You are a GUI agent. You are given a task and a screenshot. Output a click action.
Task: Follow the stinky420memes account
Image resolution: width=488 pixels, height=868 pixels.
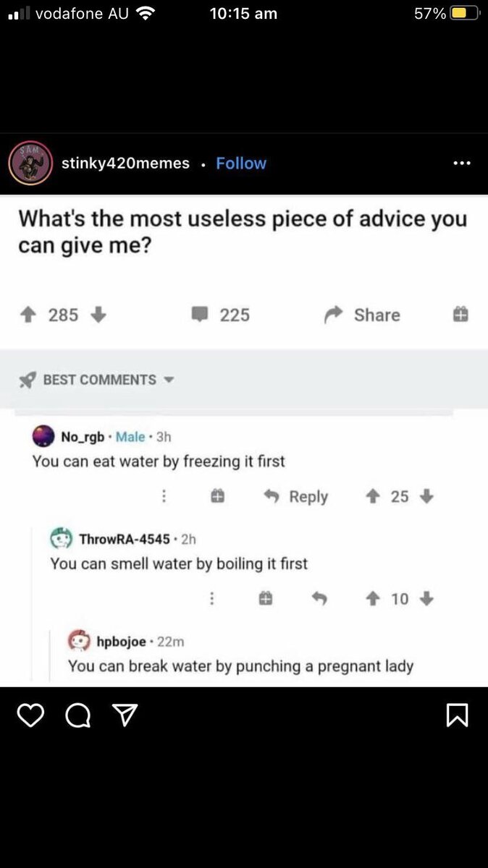tap(241, 163)
